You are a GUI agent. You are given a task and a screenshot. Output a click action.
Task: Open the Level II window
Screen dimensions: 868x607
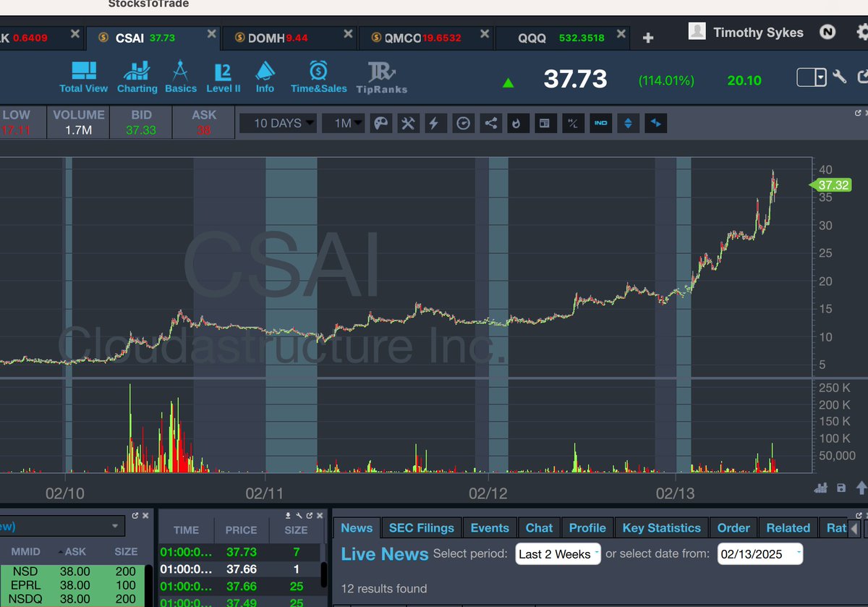[223, 77]
